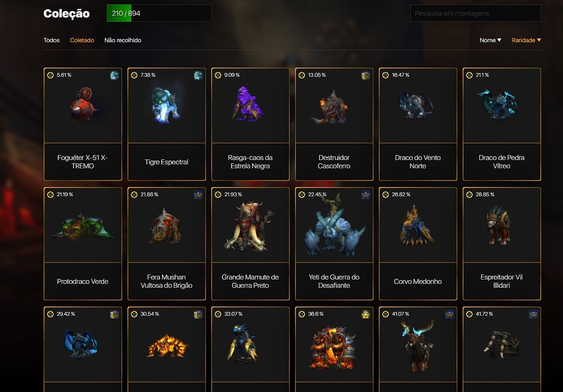563x392 pixels.
Task: Open the Corvo Medonho mount name
Action: [418, 281]
